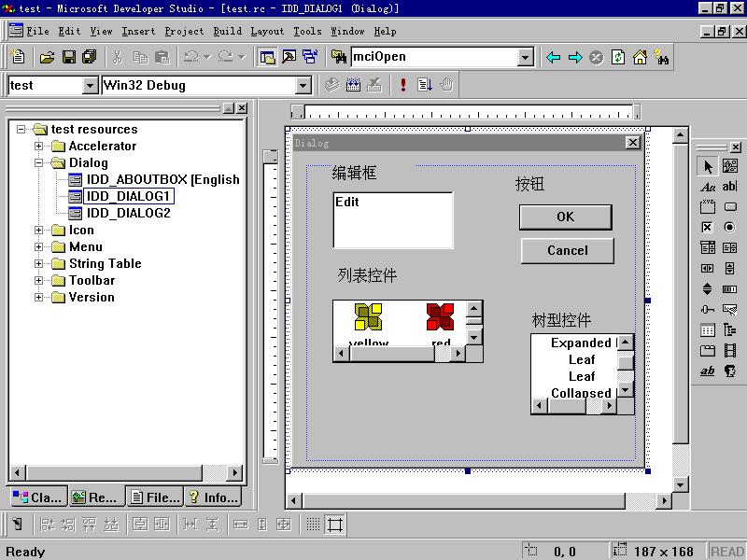Open the Build menu
Image resolution: width=747 pixels, height=560 pixels.
point(227,32)
